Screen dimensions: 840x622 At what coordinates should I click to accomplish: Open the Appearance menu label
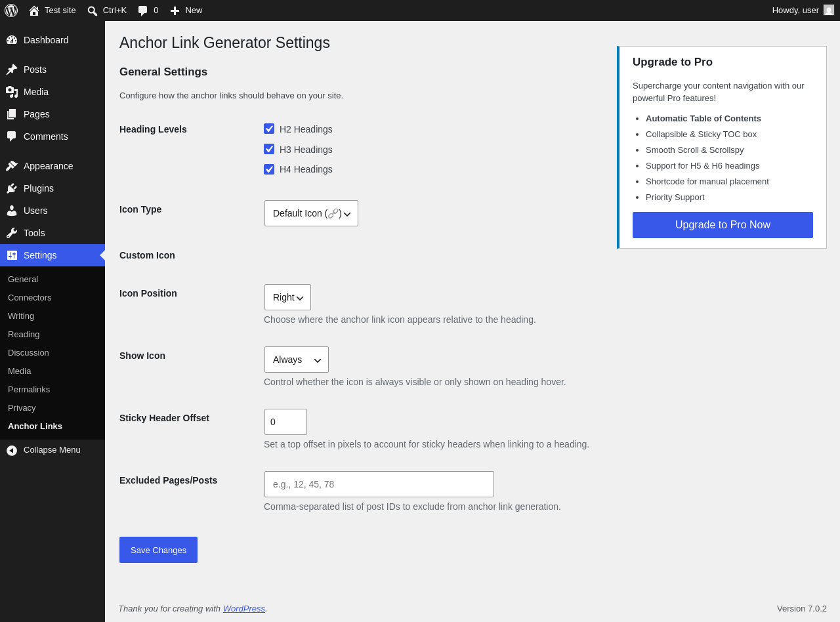(x=49, y=166)
